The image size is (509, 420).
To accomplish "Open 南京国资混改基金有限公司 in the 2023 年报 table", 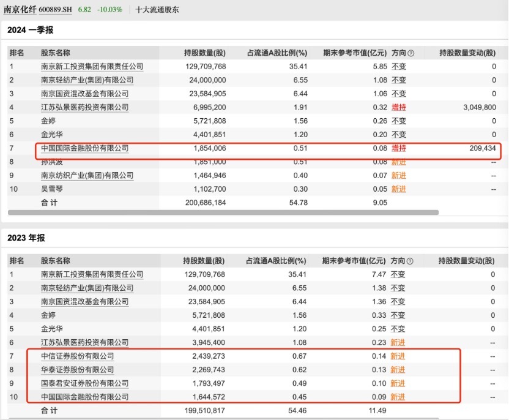I will pyautogui.click(x=84, y=301).
